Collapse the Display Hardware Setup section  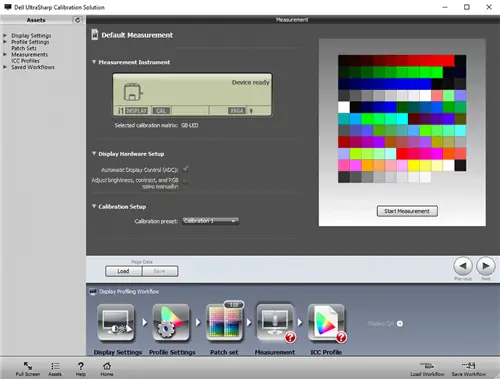coord(94,154)
